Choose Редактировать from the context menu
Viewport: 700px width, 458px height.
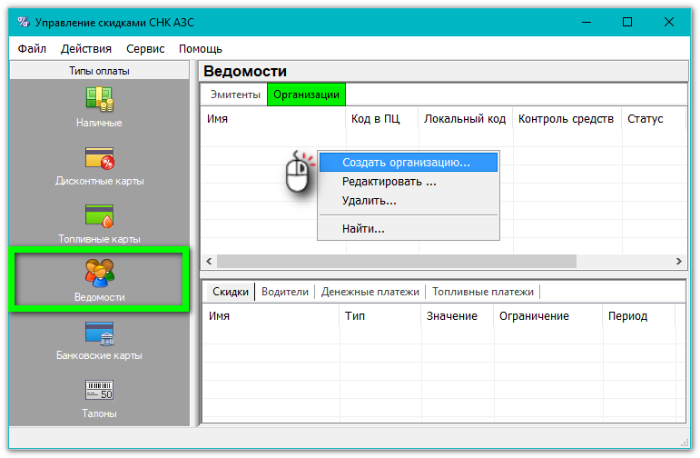pyautogui.click(x=389, y=182)
